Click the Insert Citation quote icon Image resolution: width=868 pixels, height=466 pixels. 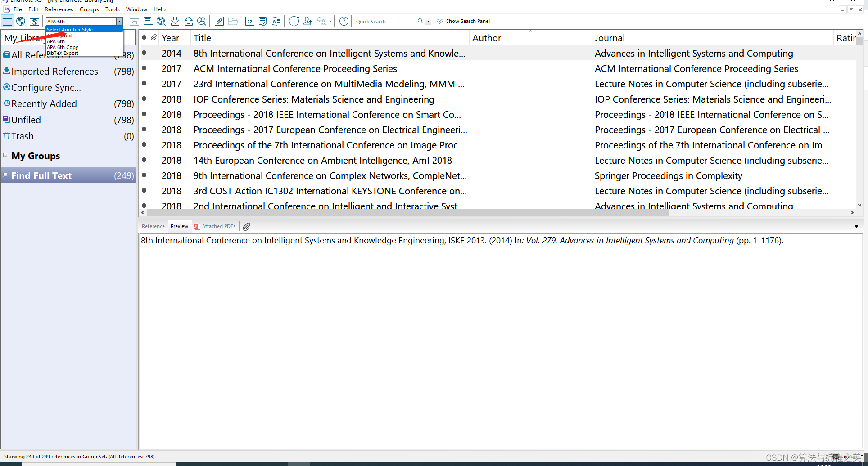coord(250,21)
